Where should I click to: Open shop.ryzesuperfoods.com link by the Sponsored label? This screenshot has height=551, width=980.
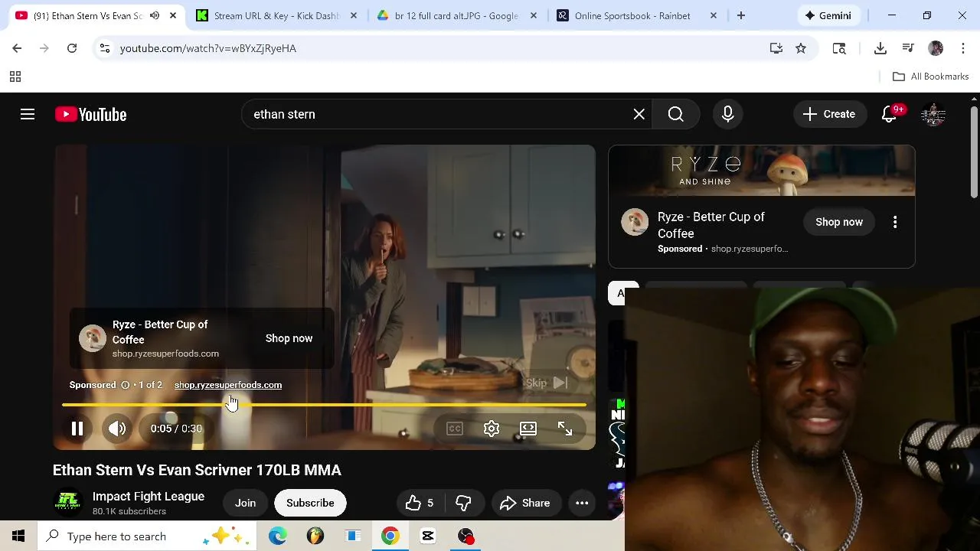227,385
